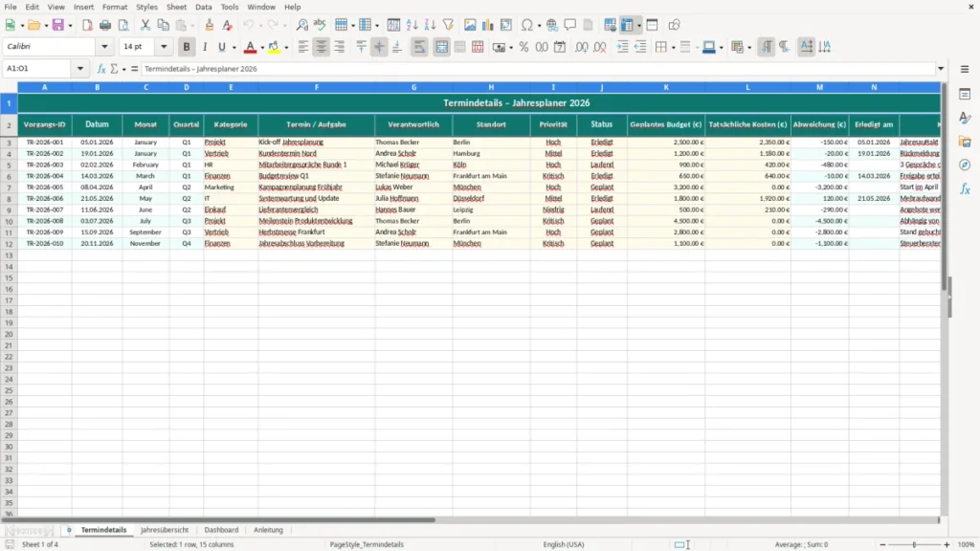The width and height of the screenshot is (980, 551).
Task: Click the zoom slider
Action: (x=914, y=544)
